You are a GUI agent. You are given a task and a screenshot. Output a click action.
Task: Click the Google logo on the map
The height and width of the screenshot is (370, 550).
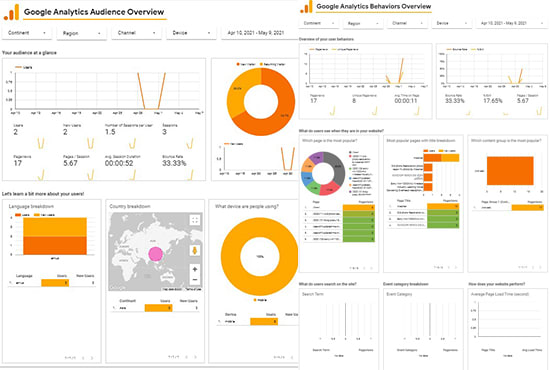click(117, 288)
